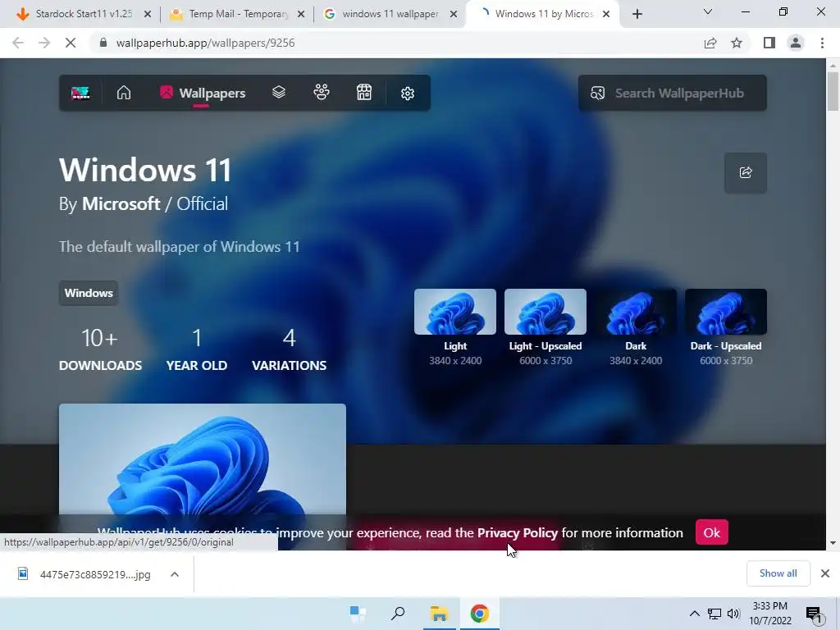Open the Privacy Policy link
The image size is (840, 630).
point(518,533)
